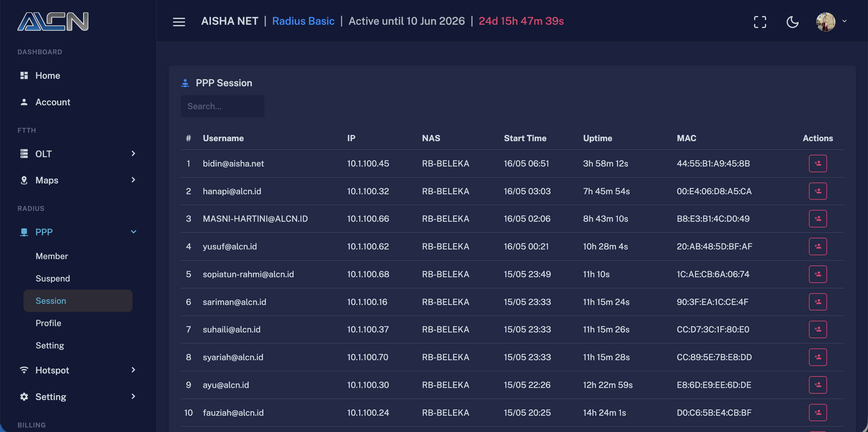Click the OLT menu label
Viewport: 868px width, 432px height.
pyautogui.click(x=43, y=154)
